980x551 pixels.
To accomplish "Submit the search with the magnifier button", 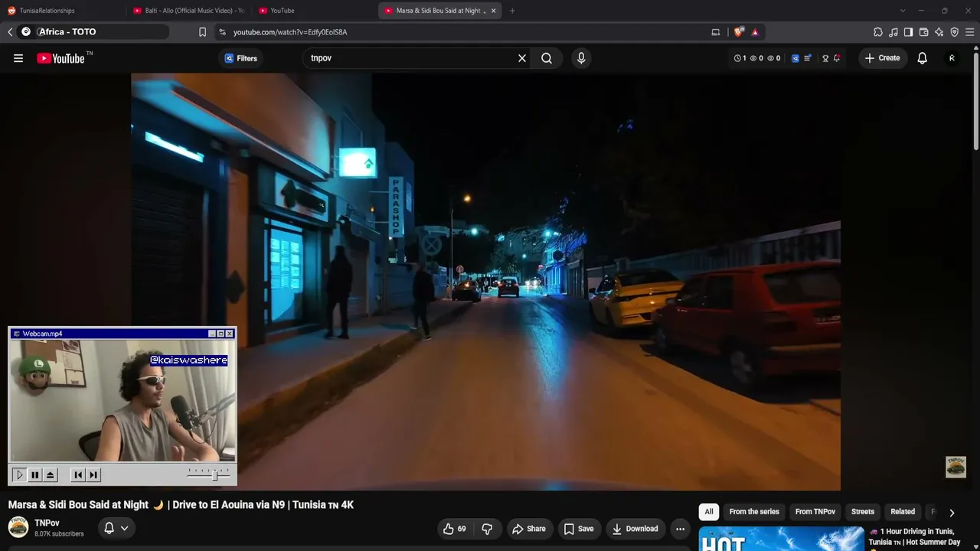I will tap(547, 58).
